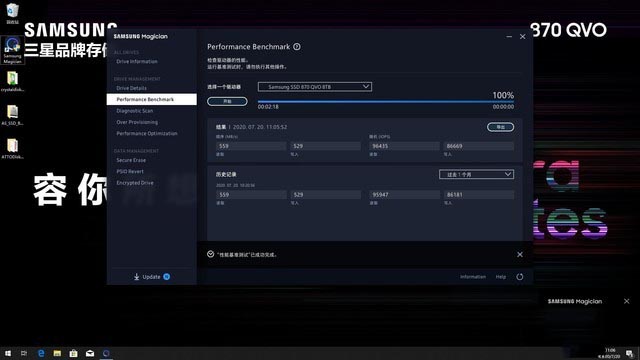Click info icon next to Performance Benchmark title
Screen dimensions: 640x360
pos(297,47)
